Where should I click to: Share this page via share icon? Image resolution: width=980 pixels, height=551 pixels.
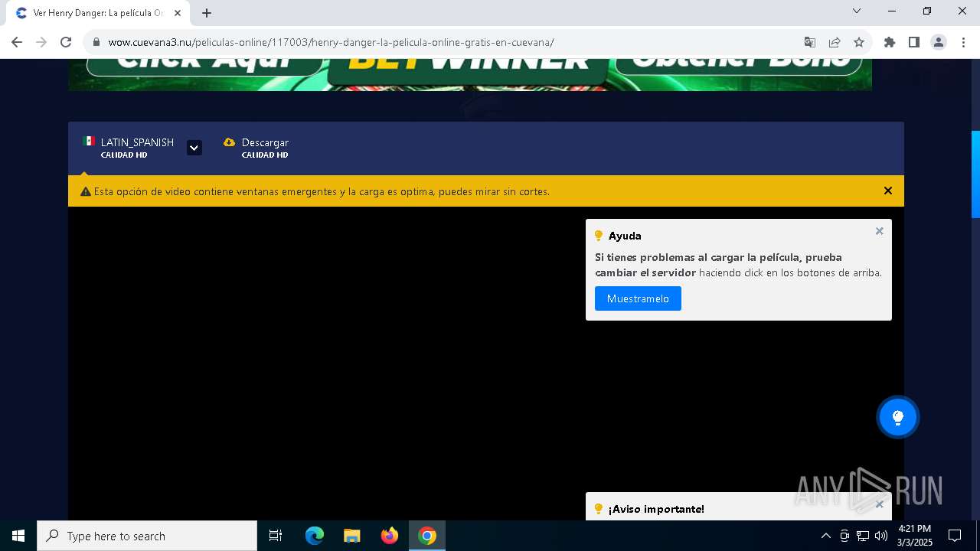(x=835, y=42)
